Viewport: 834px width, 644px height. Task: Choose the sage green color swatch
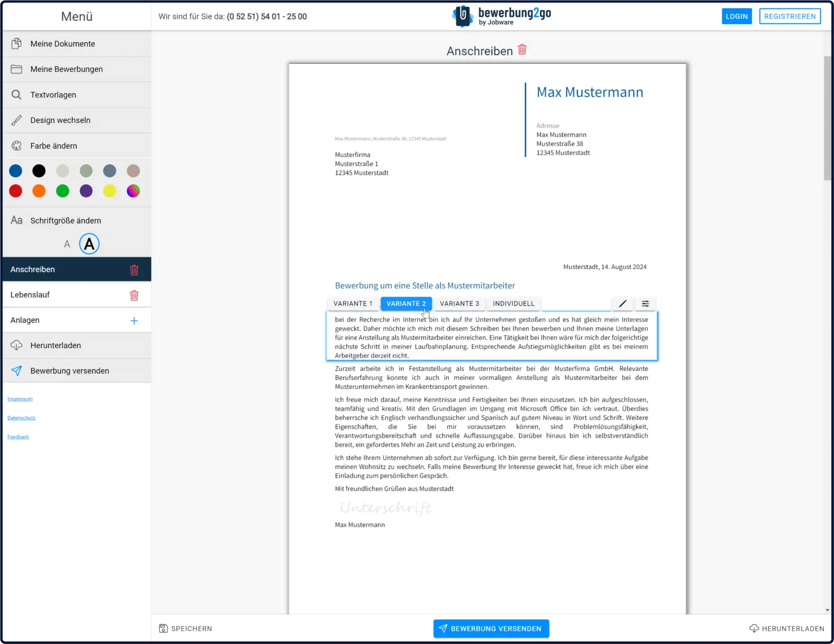click(86, 171)
